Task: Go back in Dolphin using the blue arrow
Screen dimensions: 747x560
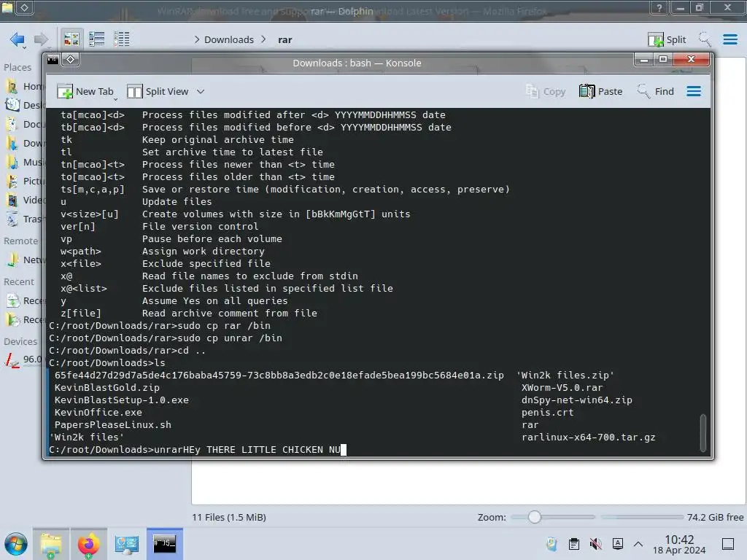Action: [18, 39]
